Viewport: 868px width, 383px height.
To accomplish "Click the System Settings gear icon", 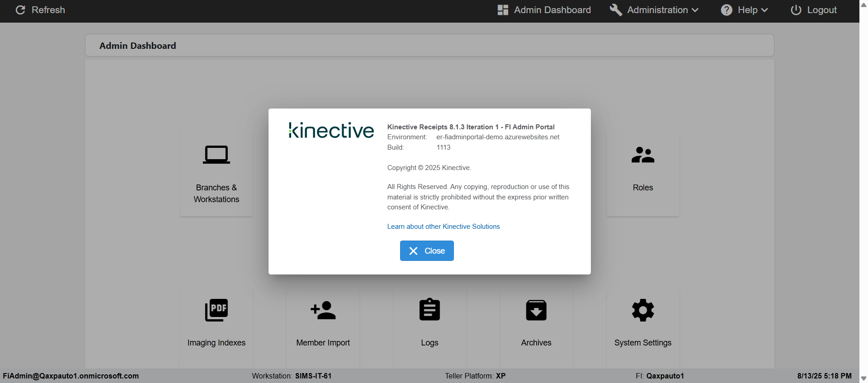I will coord(643,310).
